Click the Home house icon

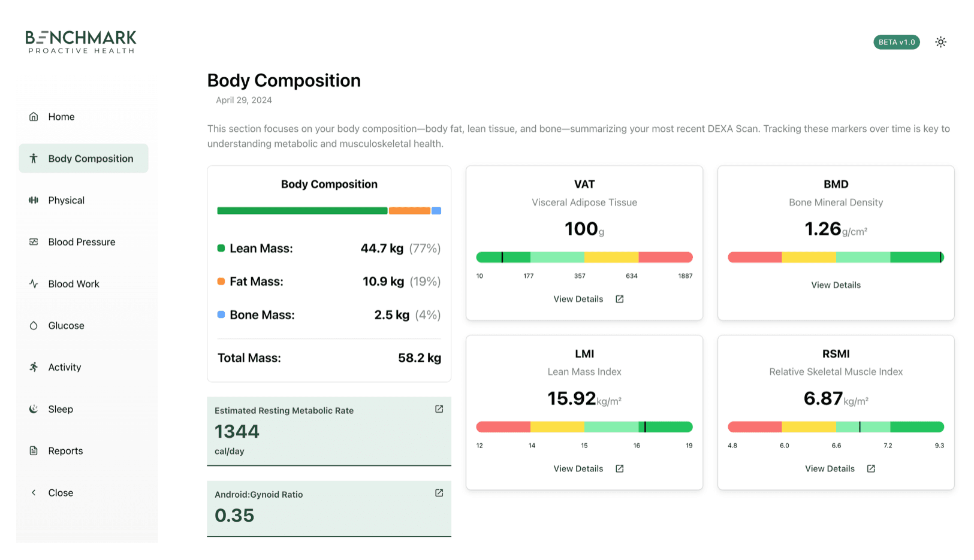pos(34,117)
